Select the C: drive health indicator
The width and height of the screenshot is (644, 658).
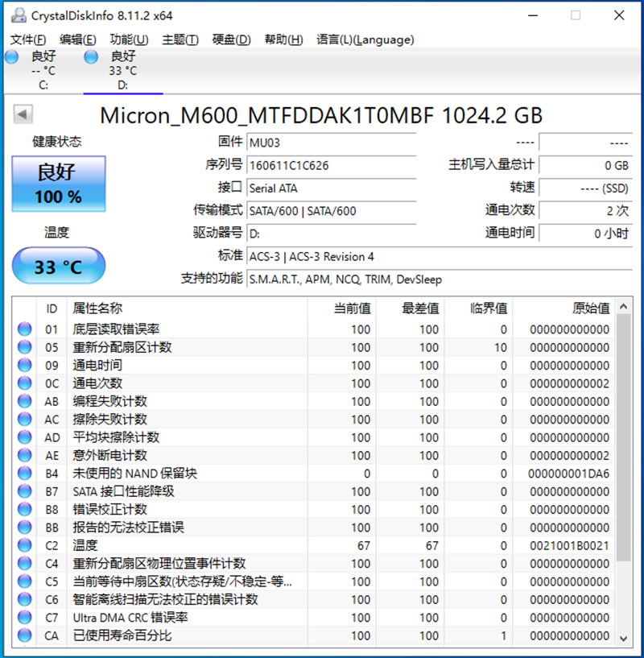coord(11,57)
